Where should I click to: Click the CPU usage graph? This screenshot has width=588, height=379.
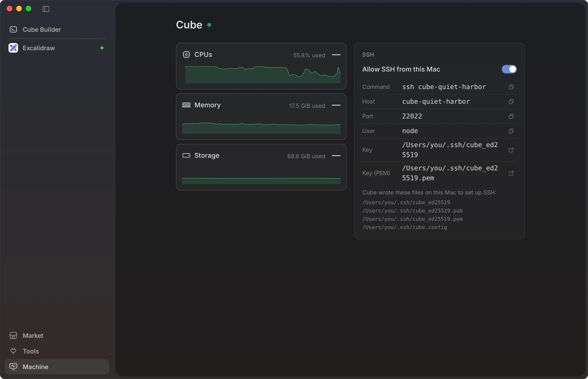263,75
